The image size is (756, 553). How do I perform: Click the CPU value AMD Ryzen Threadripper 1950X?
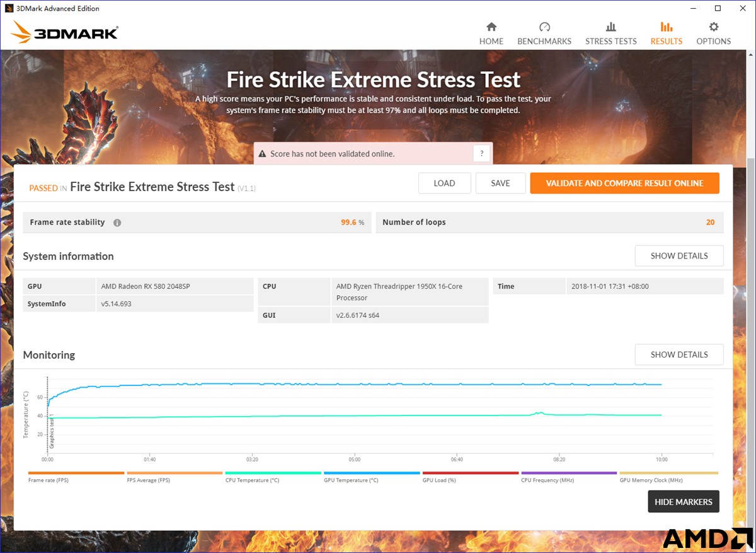click(399, 292)
